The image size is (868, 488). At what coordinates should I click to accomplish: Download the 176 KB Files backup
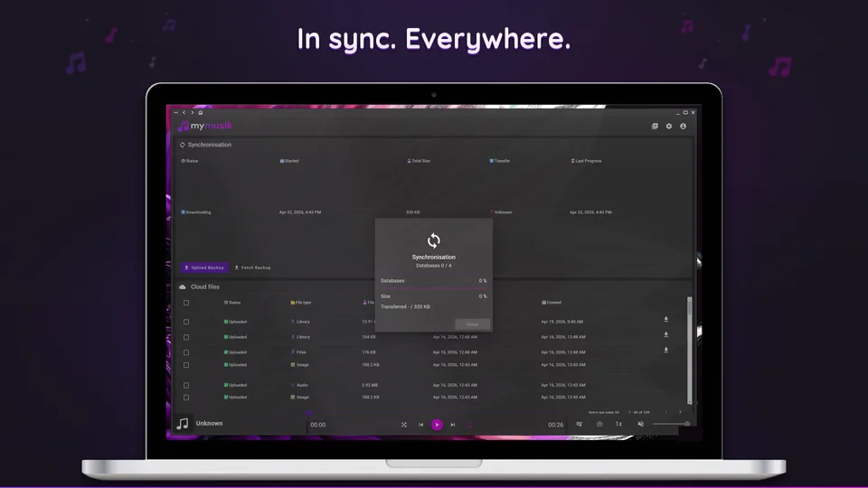666,351
